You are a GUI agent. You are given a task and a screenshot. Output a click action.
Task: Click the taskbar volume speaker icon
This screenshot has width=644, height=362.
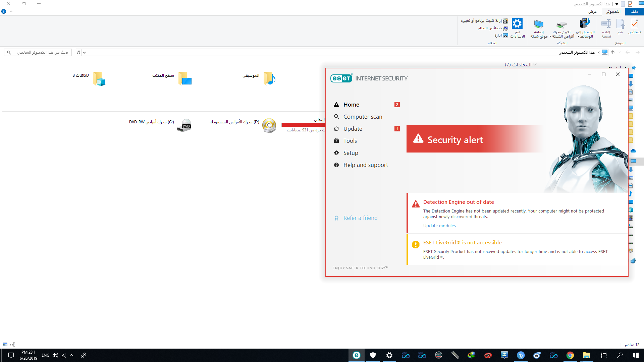[55, 355]
